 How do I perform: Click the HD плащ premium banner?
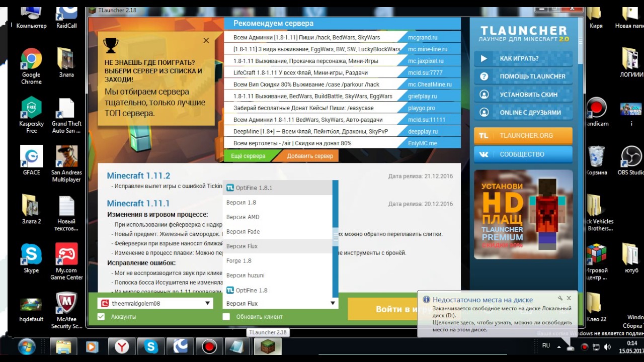coord(523,214)
